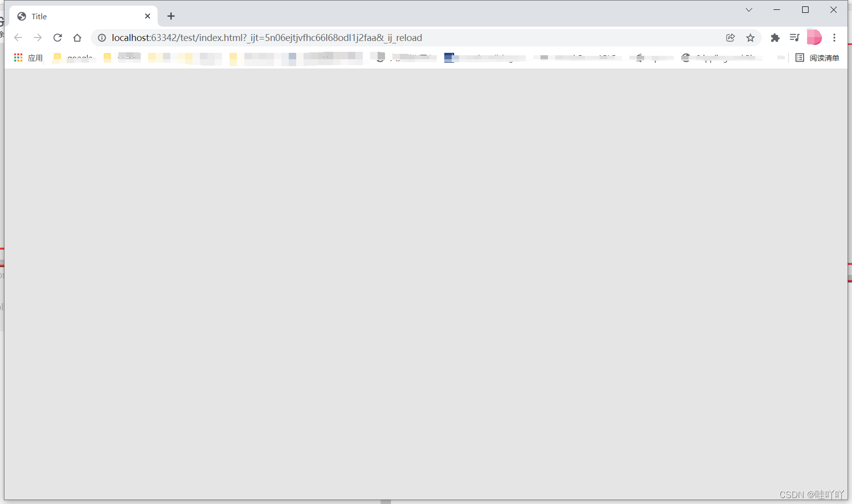Screen dimensions: 852x504
Task: Reload the current page
Action: point(58,38)
